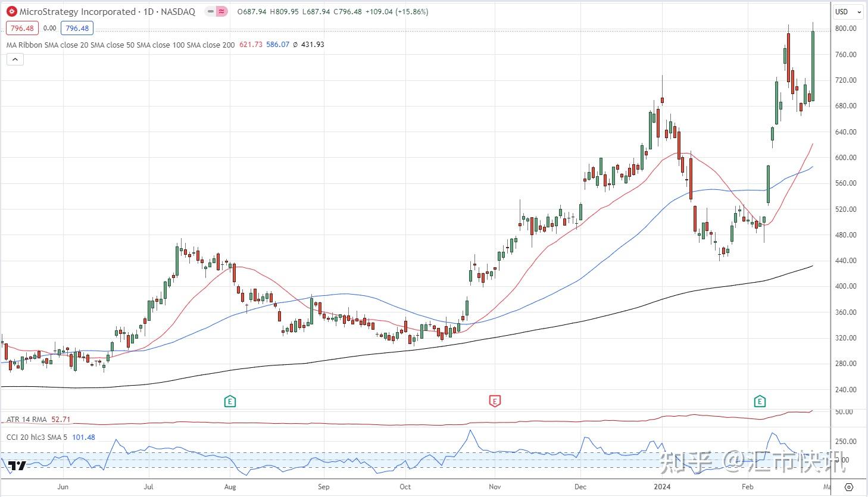Click the 640.00 price axis label

[845, 132]
